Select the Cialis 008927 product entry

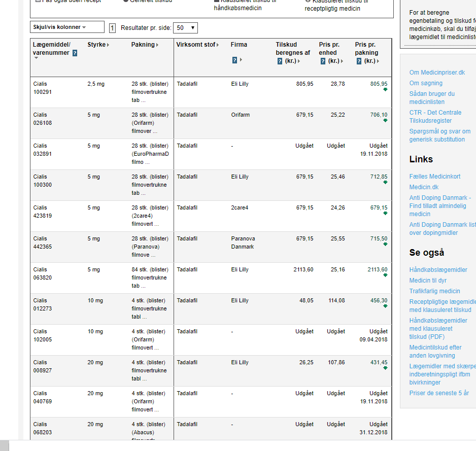click(42, 367)
